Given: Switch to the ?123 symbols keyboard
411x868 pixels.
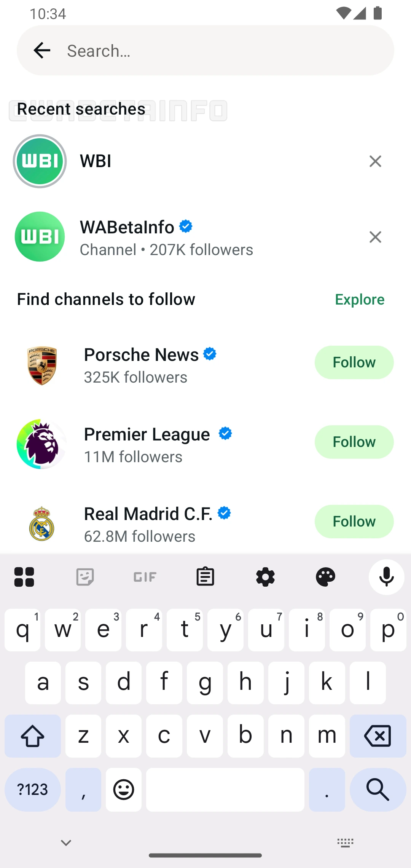Looking at the screenshot, I should [x=33, y=790].
